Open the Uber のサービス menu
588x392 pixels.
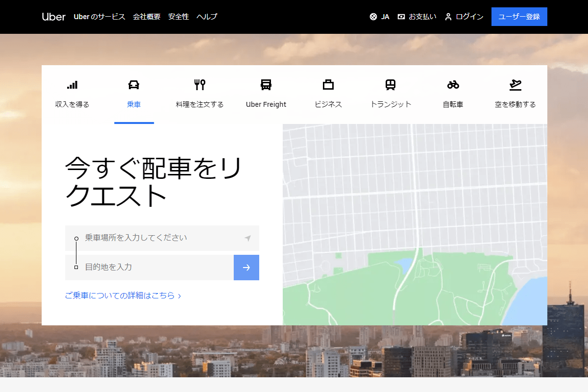click(x=99, y=17)
